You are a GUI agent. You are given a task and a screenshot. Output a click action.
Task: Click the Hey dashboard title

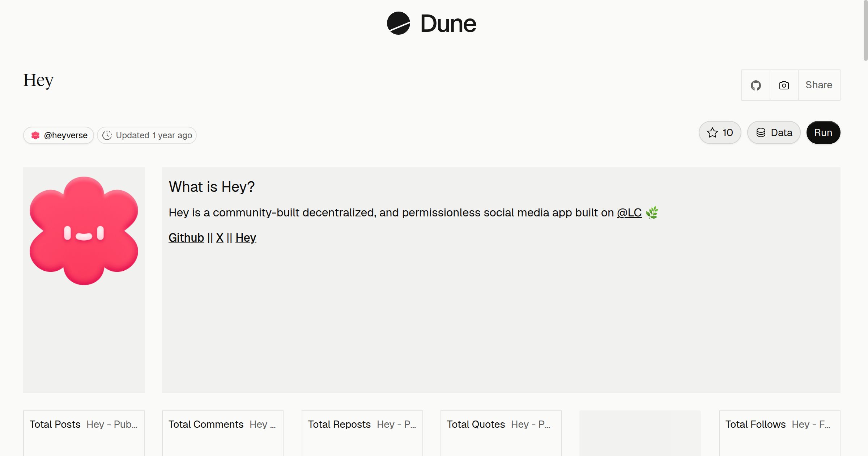[38, 80]
